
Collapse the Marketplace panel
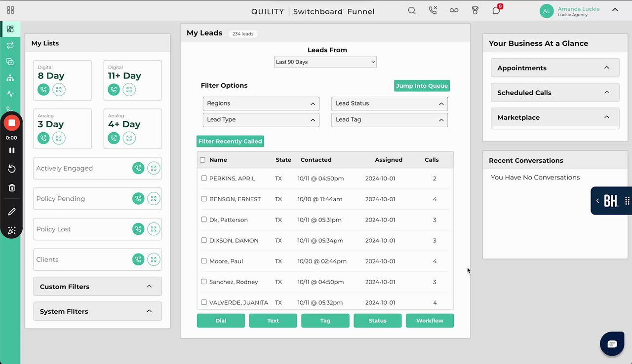tap(555, 117)
